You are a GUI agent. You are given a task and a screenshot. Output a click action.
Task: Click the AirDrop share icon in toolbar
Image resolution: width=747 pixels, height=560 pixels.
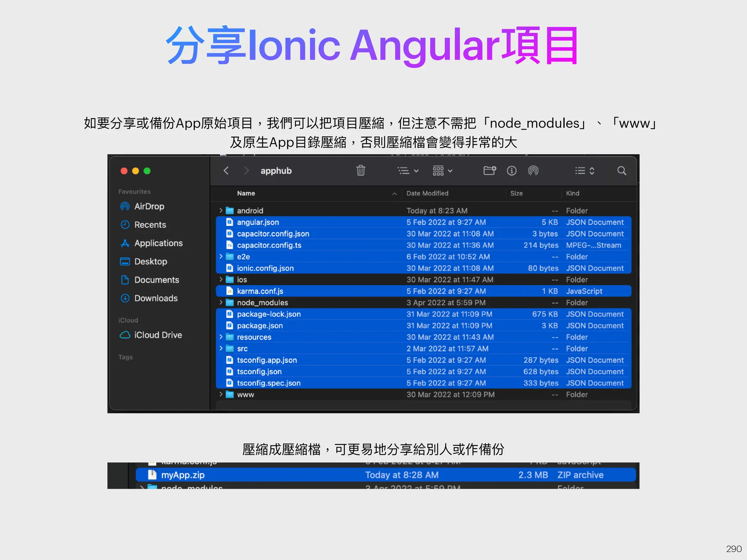click(533, 171)
